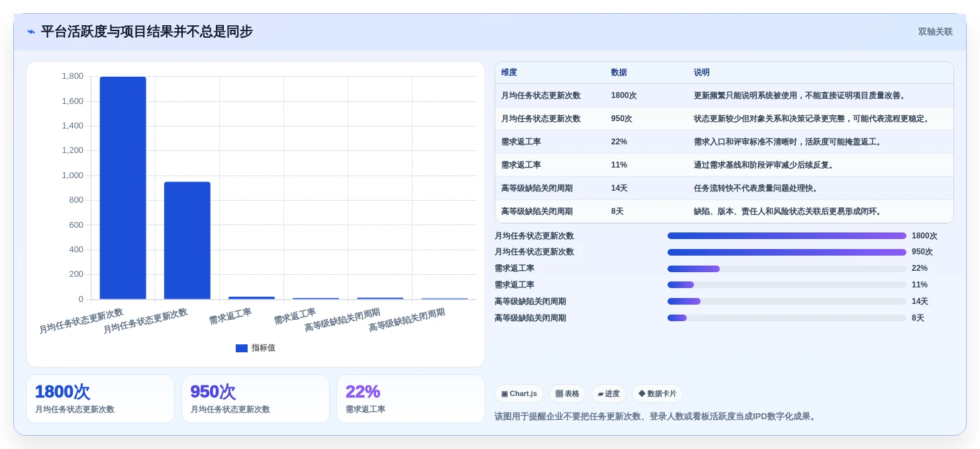Select the 表格 chip
The image size is (980, 449).
pos(567,394)
